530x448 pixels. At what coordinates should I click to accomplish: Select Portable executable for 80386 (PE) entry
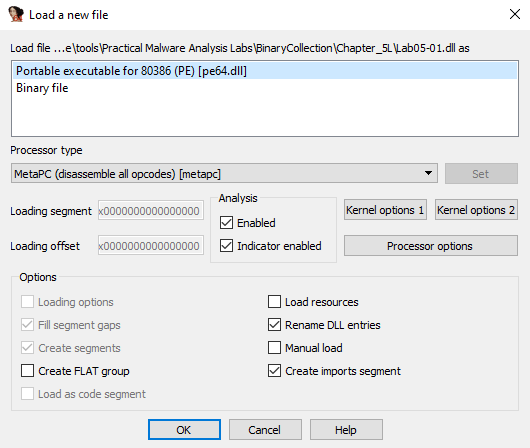click(265, 71)
